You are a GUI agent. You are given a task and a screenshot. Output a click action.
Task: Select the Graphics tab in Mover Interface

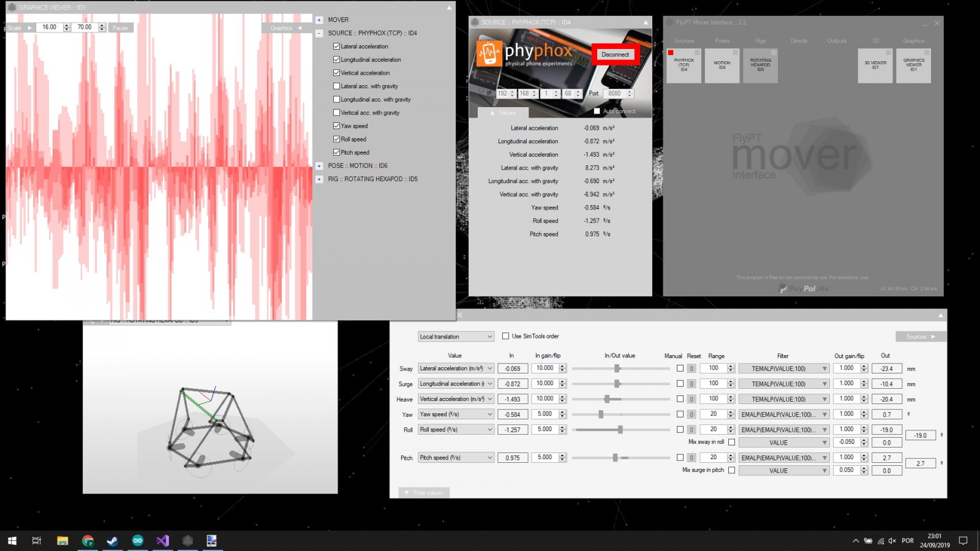(913, 41)
